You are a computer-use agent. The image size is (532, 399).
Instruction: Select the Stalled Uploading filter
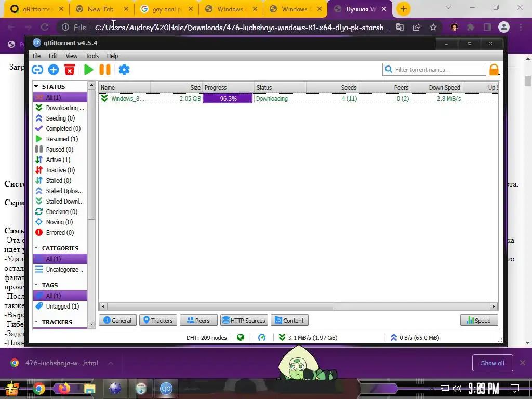[x=60, y=191]
